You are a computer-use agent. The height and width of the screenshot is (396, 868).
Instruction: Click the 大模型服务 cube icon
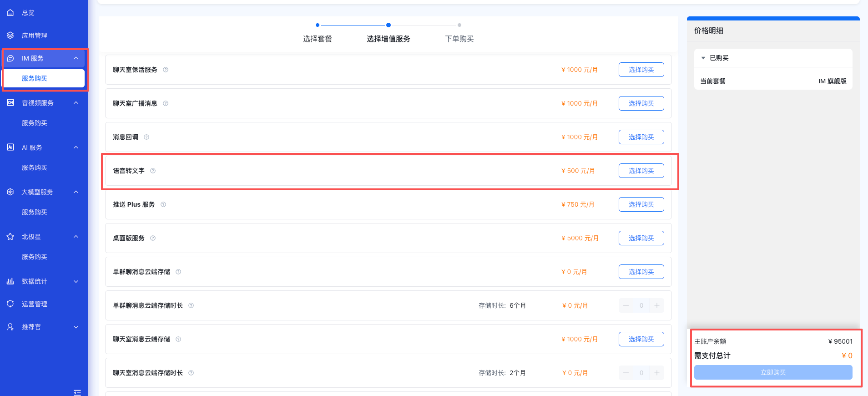tap(10, 192)
